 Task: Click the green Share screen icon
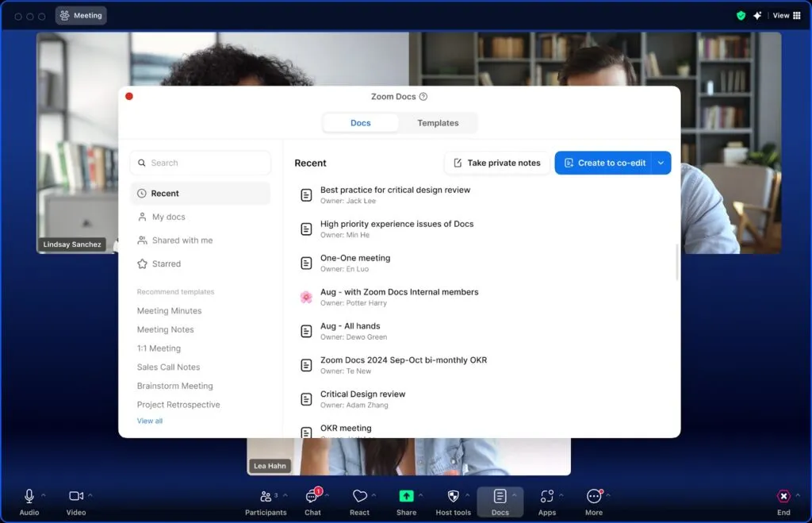[x=406, y=496]
